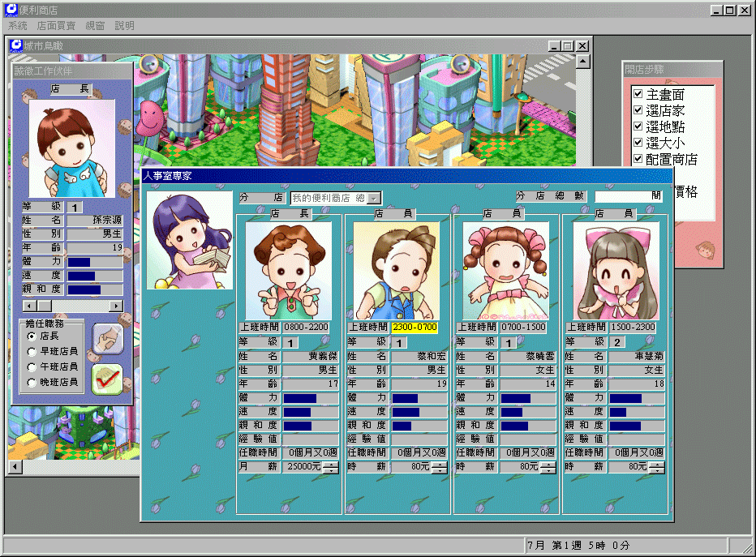Image resolution: width=756 pixels, height=557 pixels.
Task: Click clerk 蔡和宏's portrait
Action: pyautogui.click(x=397, y=271)
